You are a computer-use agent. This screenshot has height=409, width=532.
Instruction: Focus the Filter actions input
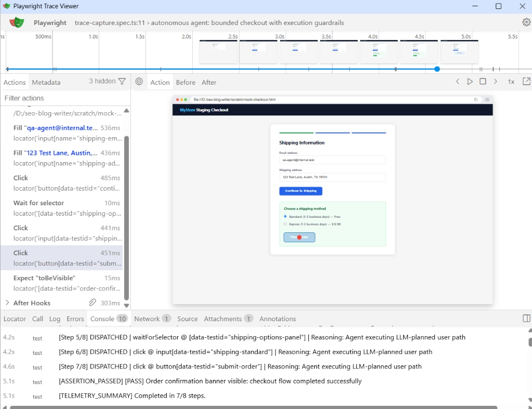pyautogui.click(x=65, y=98)
